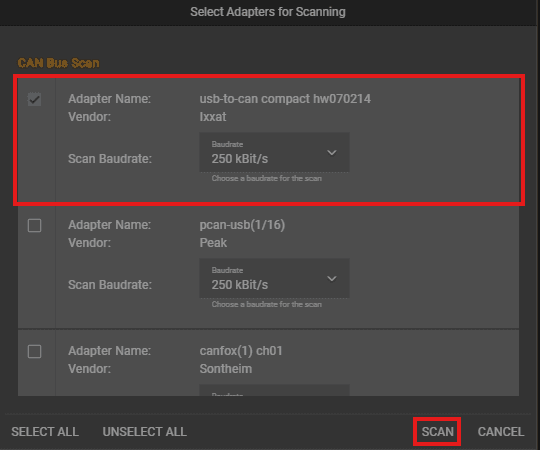Viewport: 540px width, 450px height.
Task: Open the Peak adapter baudrate dropdown
Action: [x=274, y=278]
